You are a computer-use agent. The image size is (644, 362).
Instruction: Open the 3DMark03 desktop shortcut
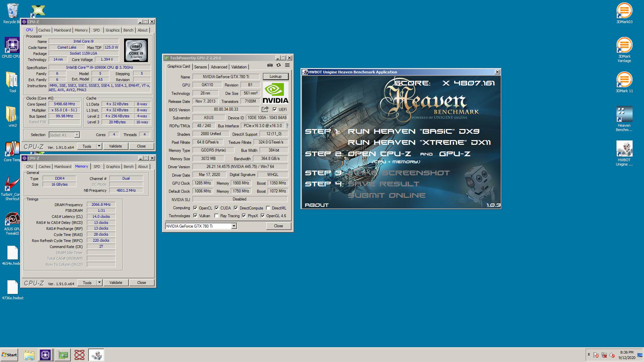[624, 13]
